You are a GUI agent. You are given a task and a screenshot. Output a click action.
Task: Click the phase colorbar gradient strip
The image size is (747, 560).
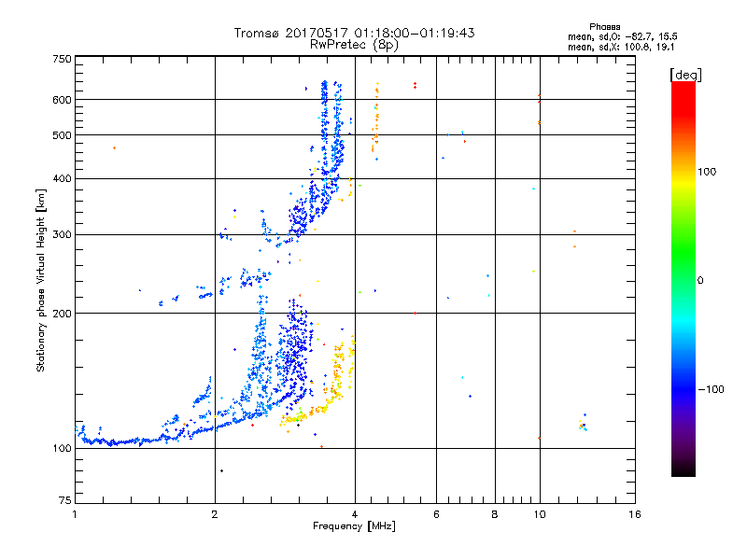click(x=684, y=279)
